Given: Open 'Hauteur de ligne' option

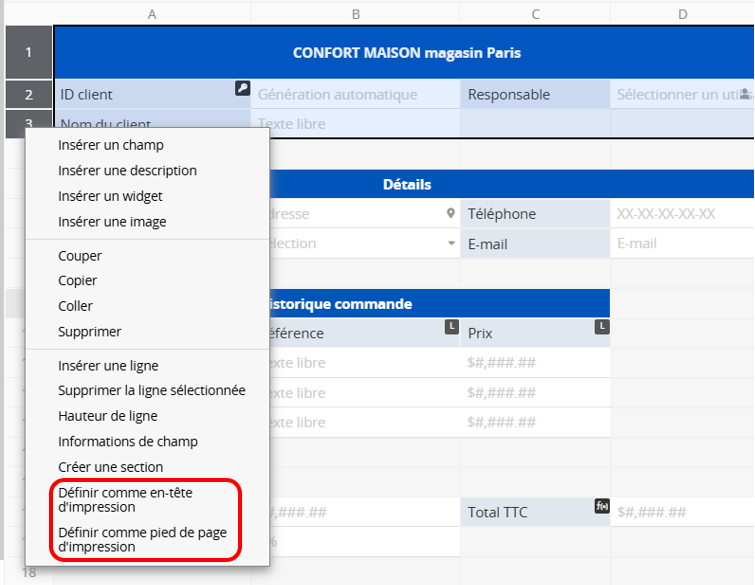Looking at the screenshot, I should tap(107, 416).
